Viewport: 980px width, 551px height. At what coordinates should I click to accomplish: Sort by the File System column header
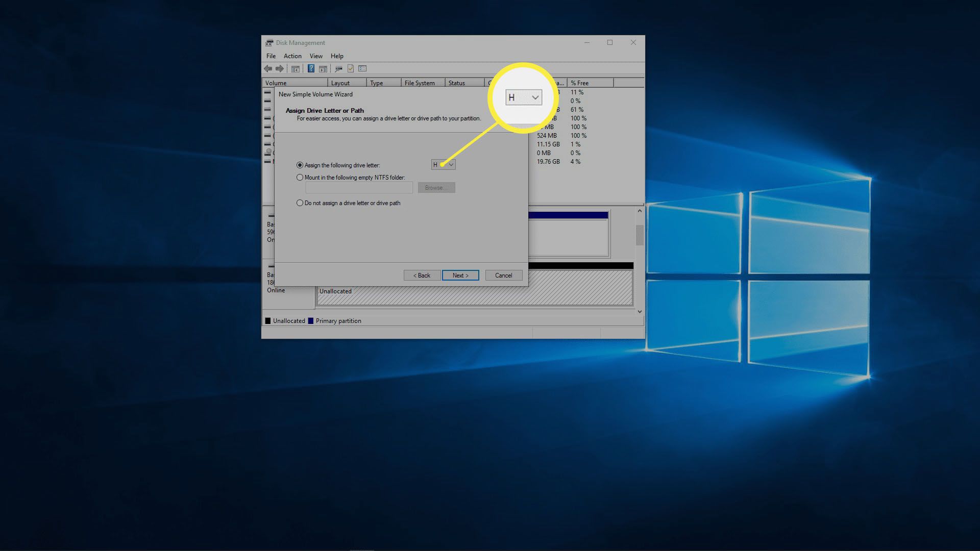click(423, 83)
